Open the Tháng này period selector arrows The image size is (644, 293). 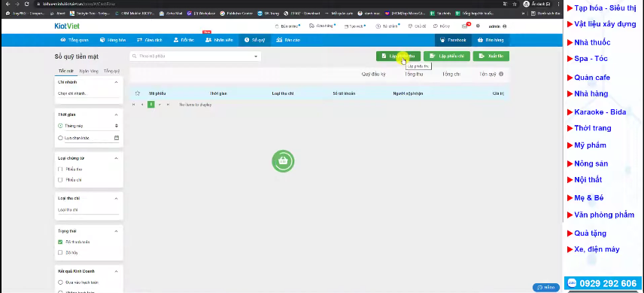116,126
